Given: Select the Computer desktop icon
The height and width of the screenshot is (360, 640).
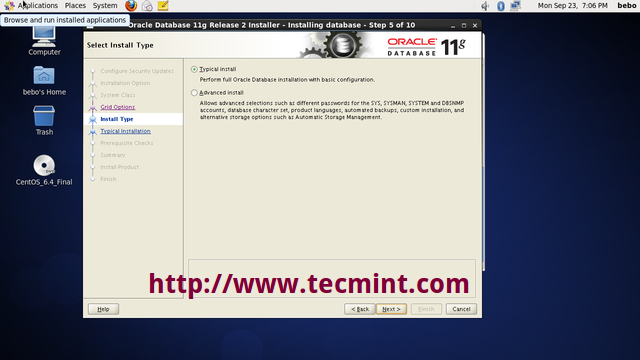Looking at the screenshot, I should click(44, 40).
